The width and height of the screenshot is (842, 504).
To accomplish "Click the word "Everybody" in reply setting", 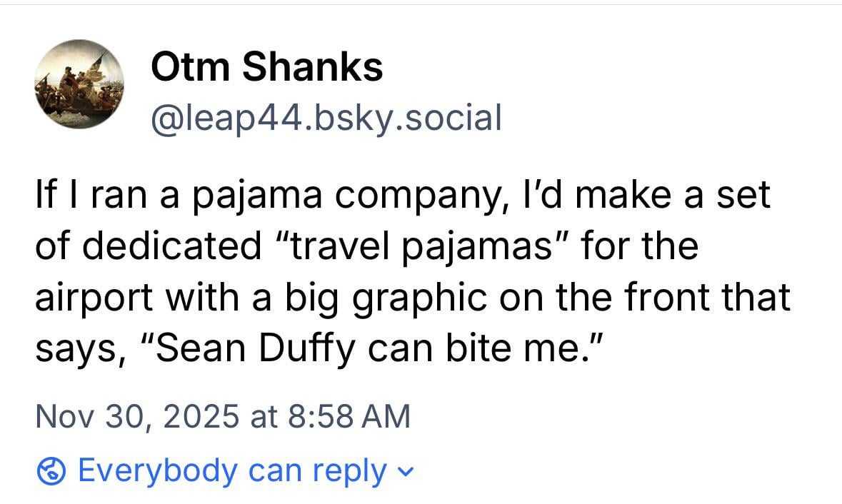I will click(x=159, y=472).
